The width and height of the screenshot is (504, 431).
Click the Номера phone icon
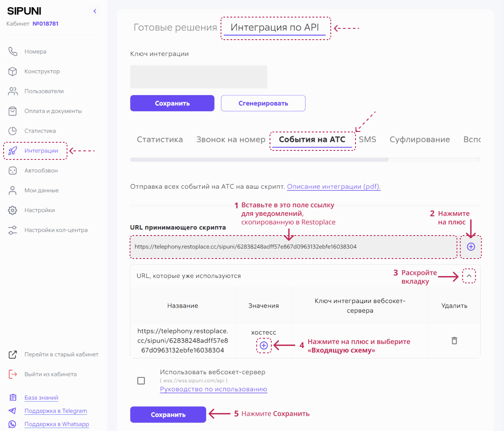coord(13,51)
